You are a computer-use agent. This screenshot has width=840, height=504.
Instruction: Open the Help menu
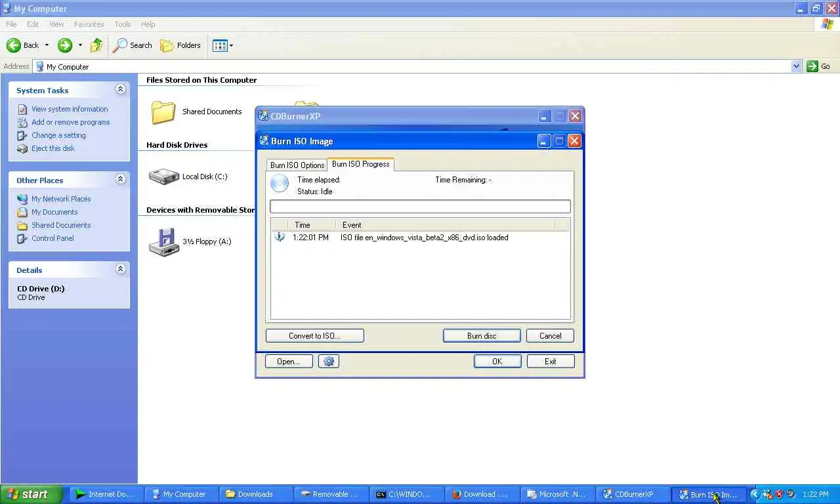pyautogui.click(x=148, y=24)
